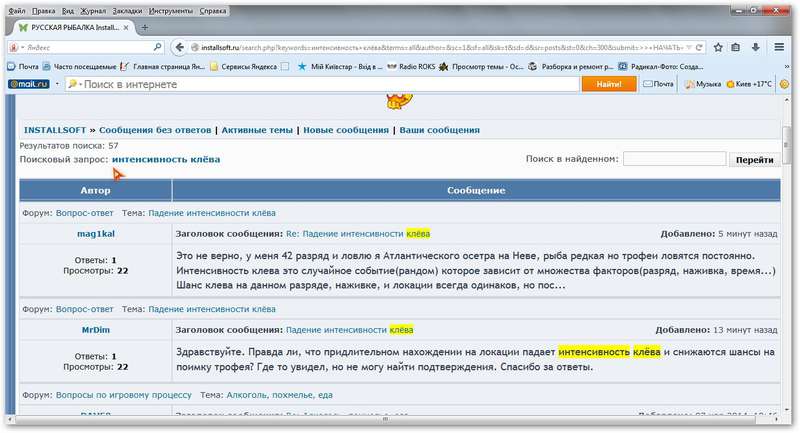Go back with the browser back arrow
The height and width of the screenshot is (433, 800).
(180, 47)
